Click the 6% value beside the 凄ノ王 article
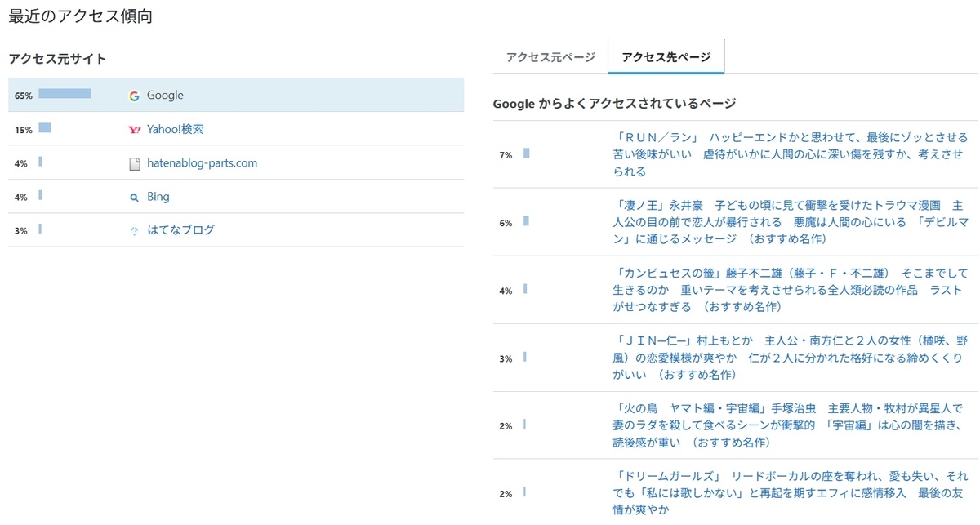Image resolution: width=980 pixels, height=525 pixels. coord(506,223)
